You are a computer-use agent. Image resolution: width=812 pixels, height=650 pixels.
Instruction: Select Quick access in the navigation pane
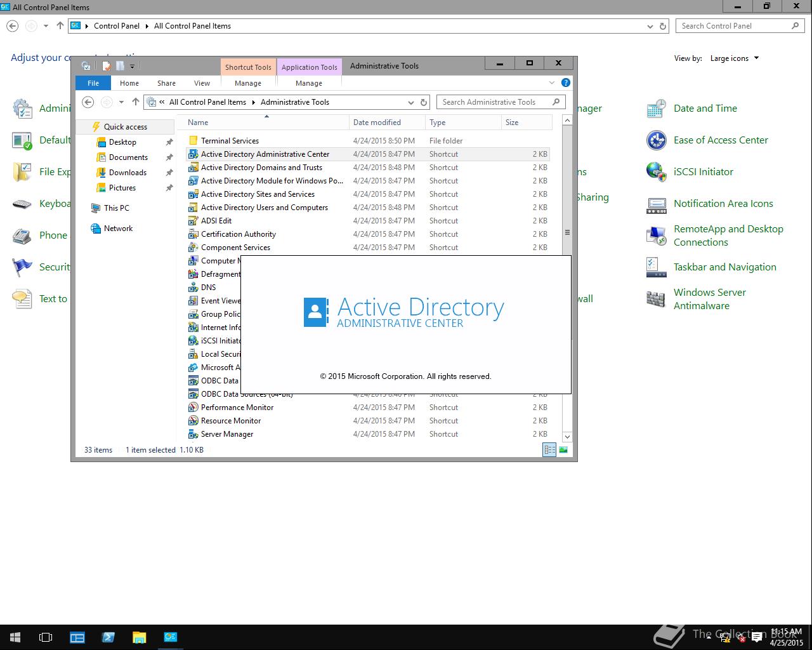click(125, 127)
